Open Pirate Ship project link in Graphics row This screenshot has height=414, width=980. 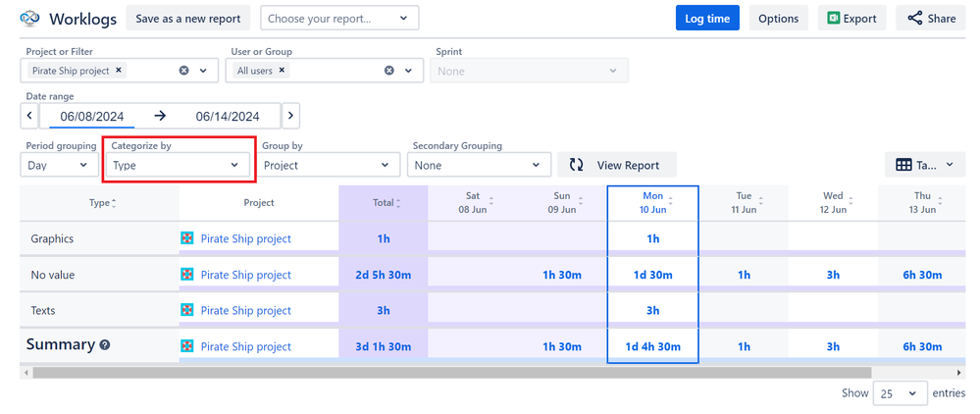click(x=245, y=238)
